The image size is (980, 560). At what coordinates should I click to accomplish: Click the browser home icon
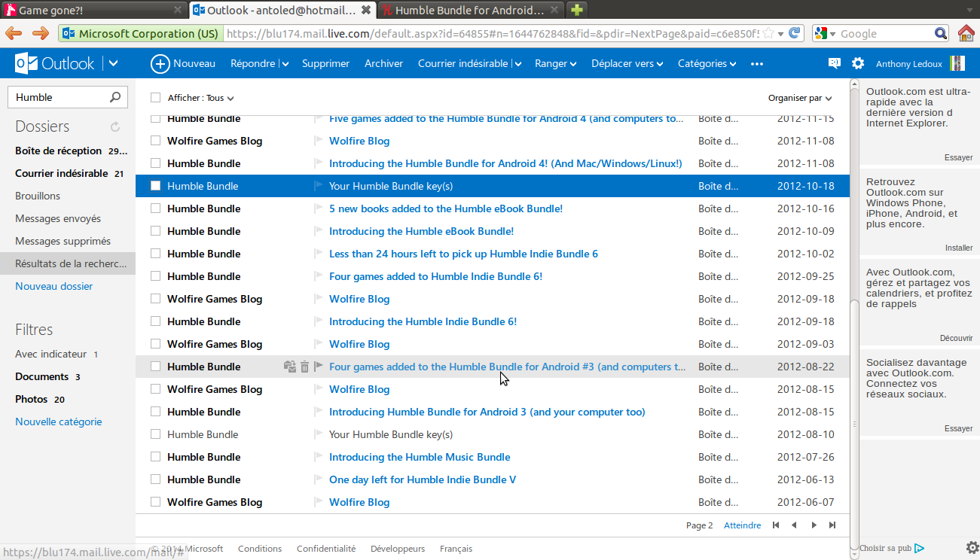966,33
